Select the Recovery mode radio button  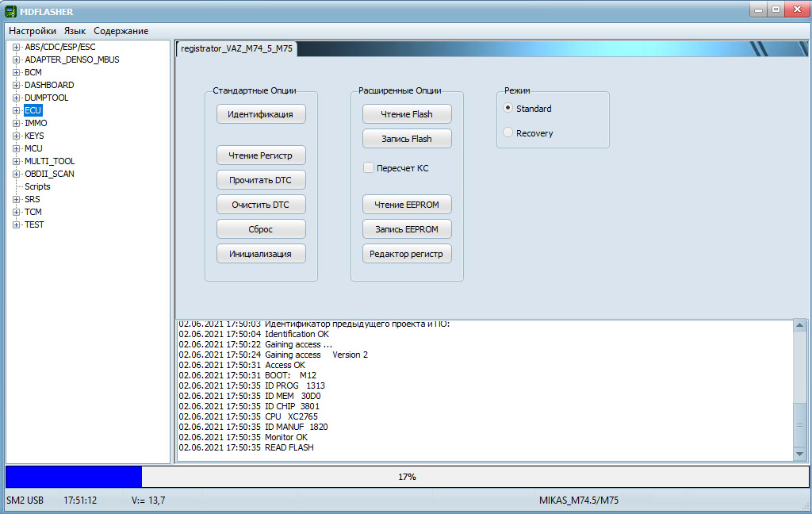(508, 132)
